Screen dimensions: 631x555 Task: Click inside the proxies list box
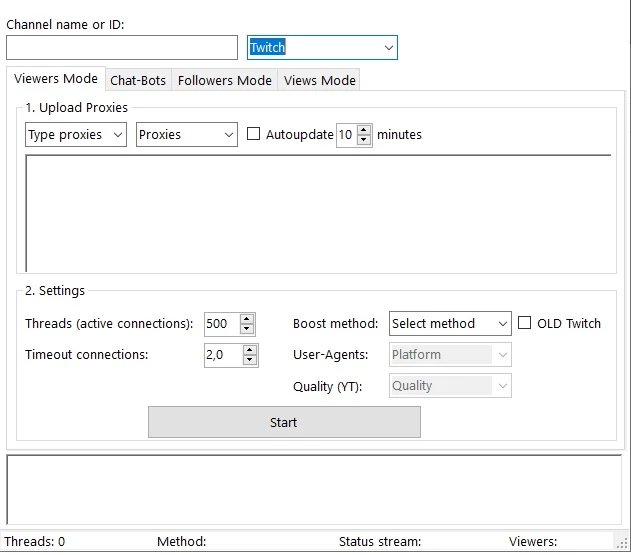(x=318, y=213)
